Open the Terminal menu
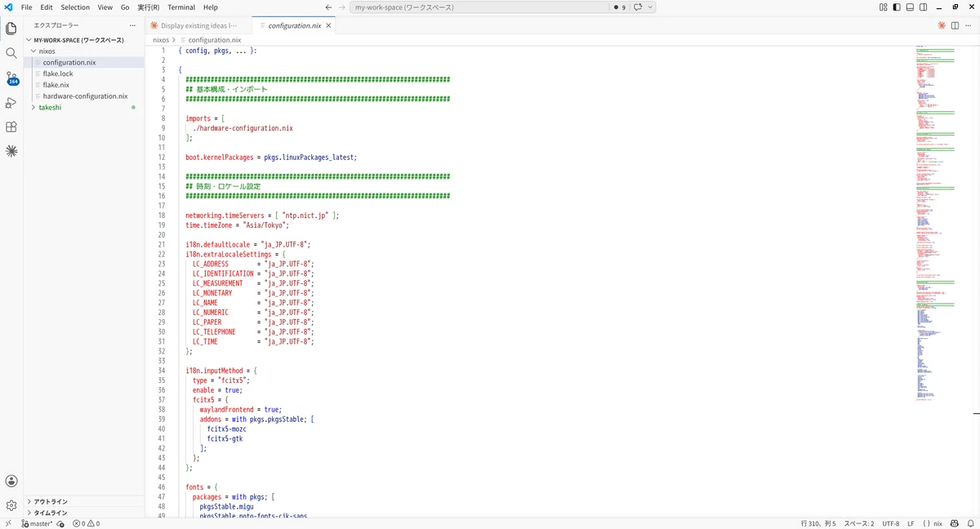This screenshot has height=529, width=980. [181, 7]
